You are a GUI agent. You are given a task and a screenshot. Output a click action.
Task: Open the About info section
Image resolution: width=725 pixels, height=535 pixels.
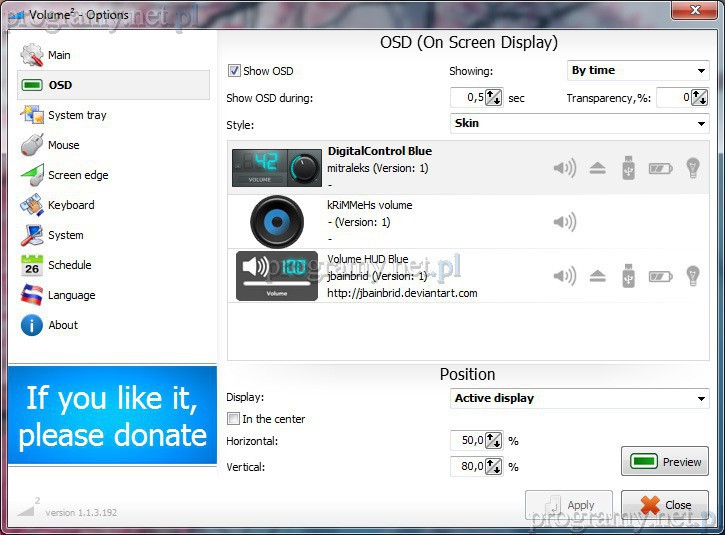point(62,325)
